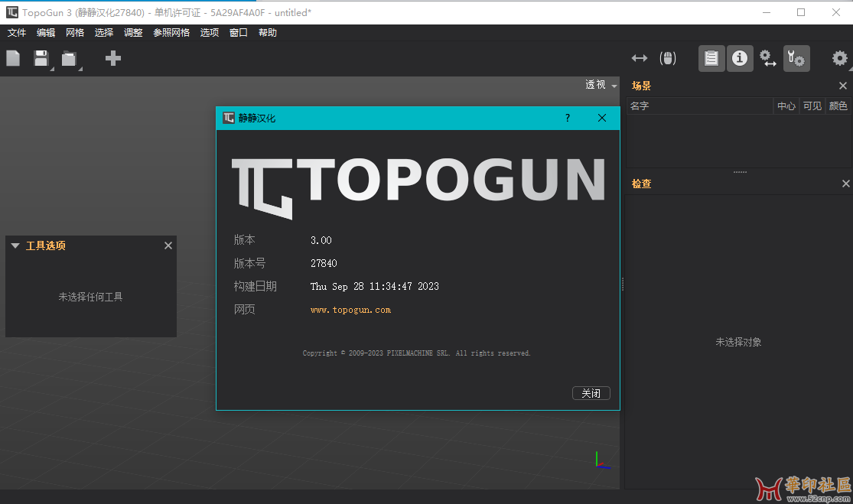Click the 未选择任何工具 label
Viewport: 853px width, 504px height.
tap(90, 297)
